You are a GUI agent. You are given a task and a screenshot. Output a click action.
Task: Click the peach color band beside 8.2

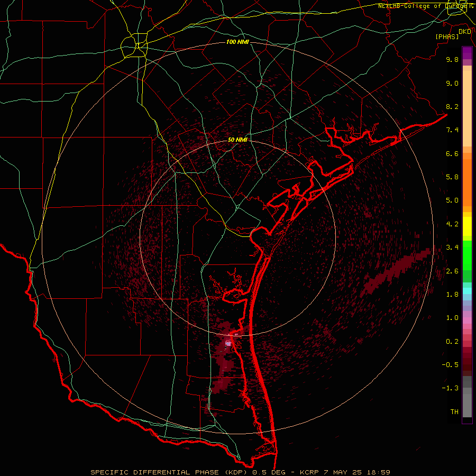(467, 109)
